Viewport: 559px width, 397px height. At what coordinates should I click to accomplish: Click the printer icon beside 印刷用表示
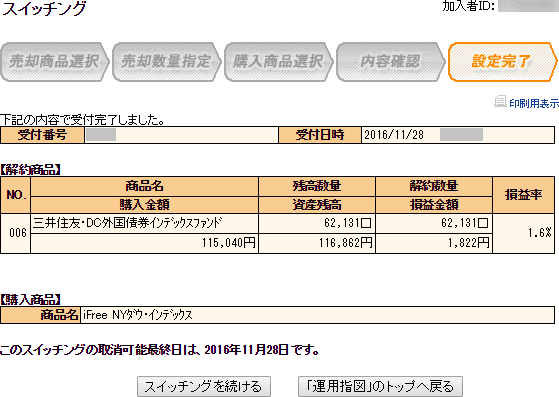tap(500, 102)
